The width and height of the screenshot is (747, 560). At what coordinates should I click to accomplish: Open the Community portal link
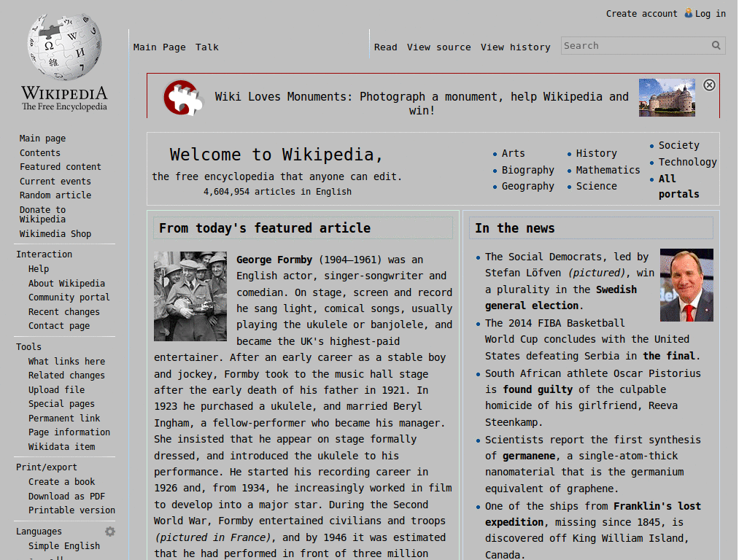[69, 297]
